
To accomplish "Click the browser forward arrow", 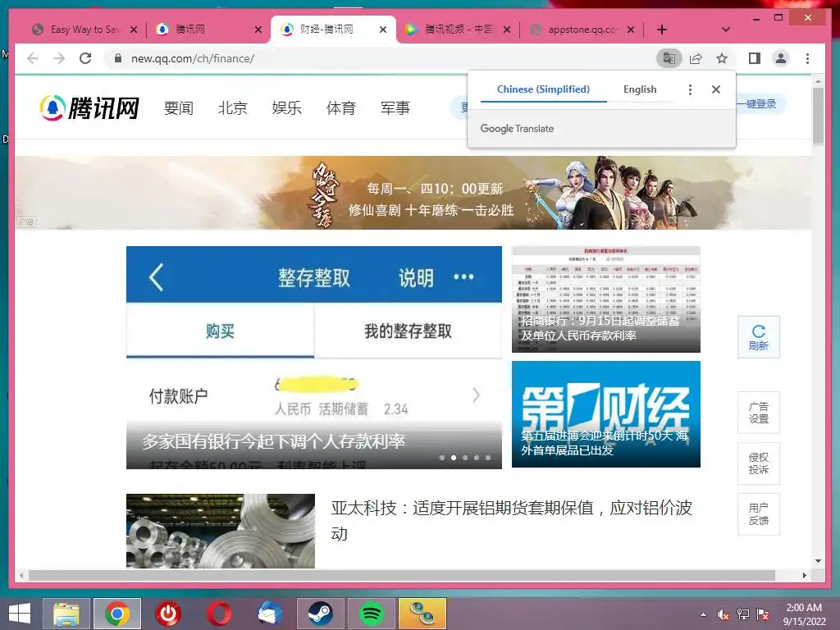I will pos(59,58).
